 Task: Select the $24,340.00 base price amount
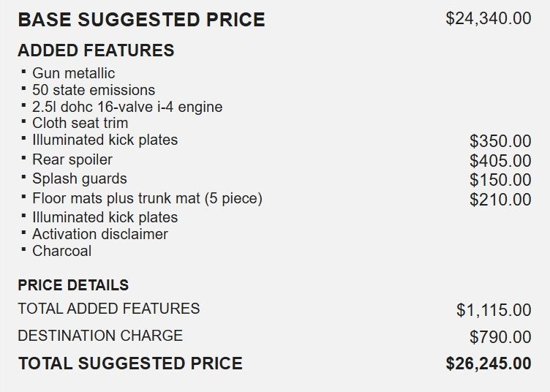(x=489, y=18)
